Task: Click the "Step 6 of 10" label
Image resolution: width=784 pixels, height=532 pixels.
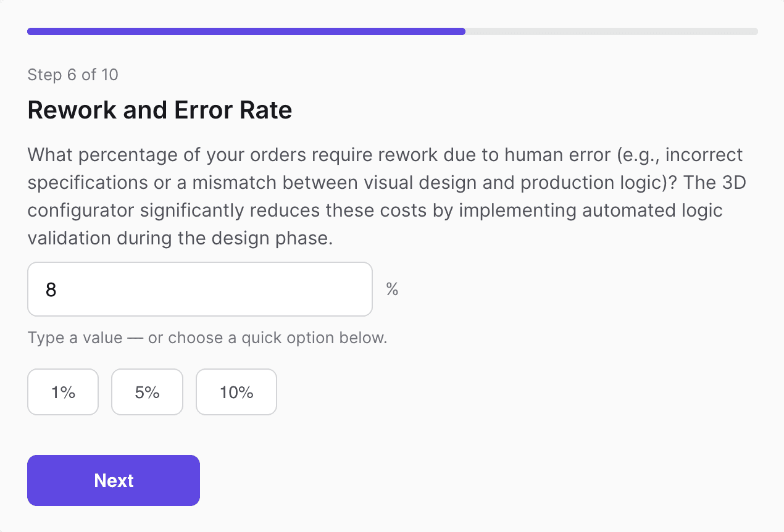Action: [73, 75]
